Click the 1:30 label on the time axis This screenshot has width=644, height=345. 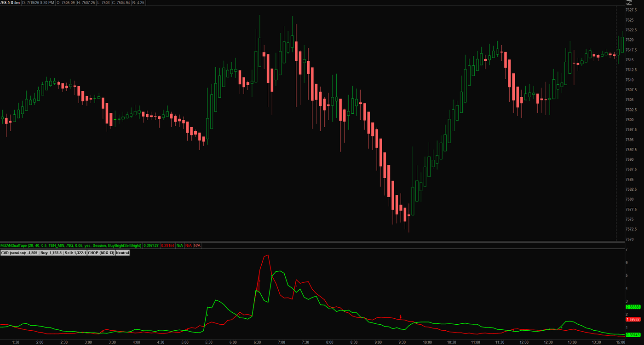(x=15, y=342)
